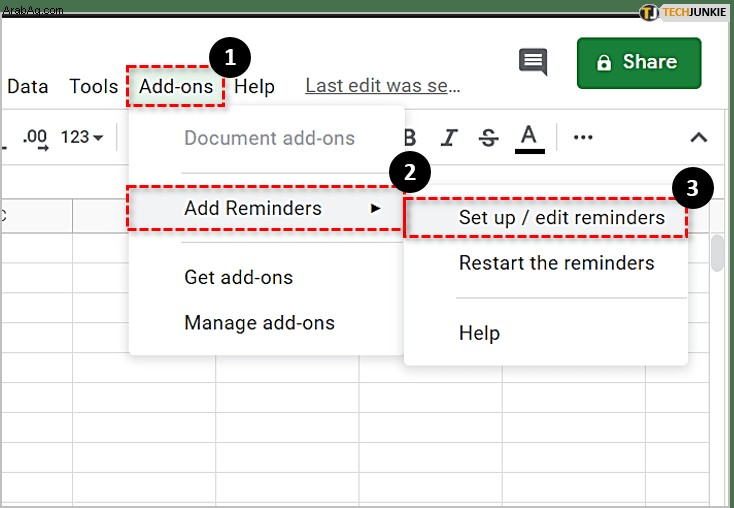
Task: Toggle bold formatting
Action: pos(410,138)
